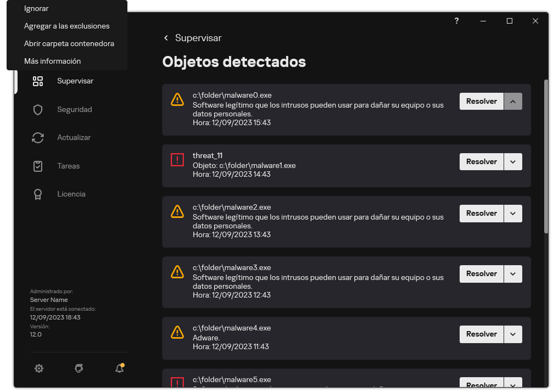This screenshot has width=553, height=392.
Task: Click Más información in the menu
Action: click(52, 61)
